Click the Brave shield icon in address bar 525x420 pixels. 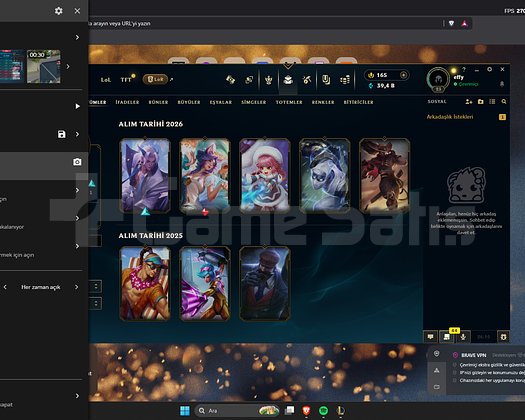coord(452,23)
